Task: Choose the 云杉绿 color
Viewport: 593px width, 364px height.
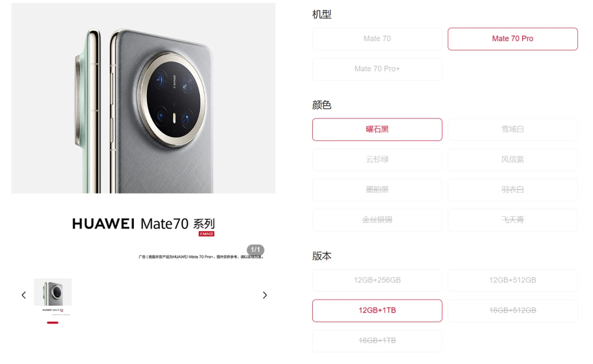Action: [377, 160]
